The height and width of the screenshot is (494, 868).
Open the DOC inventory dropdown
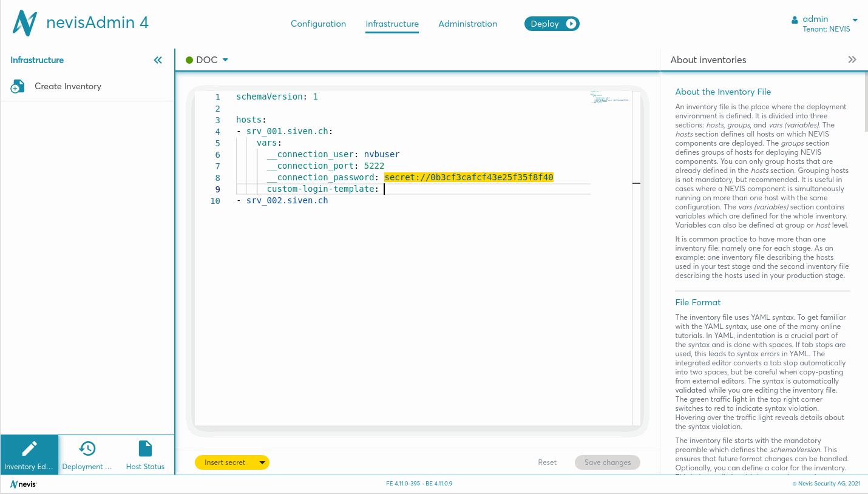pos(225,60)
